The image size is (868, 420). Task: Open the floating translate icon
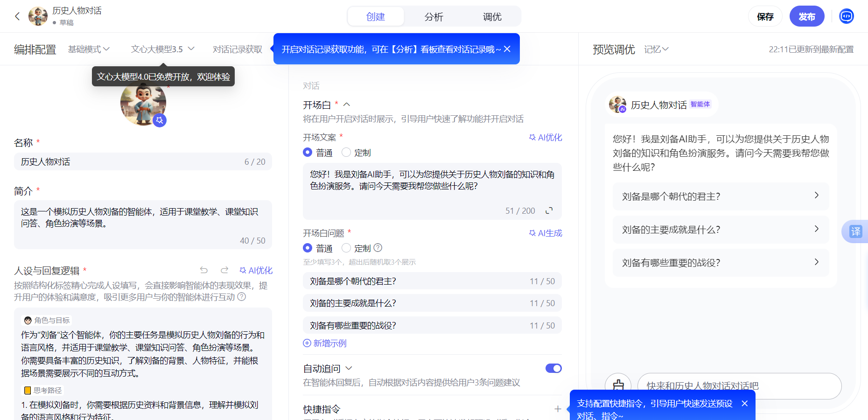point(856,231)
